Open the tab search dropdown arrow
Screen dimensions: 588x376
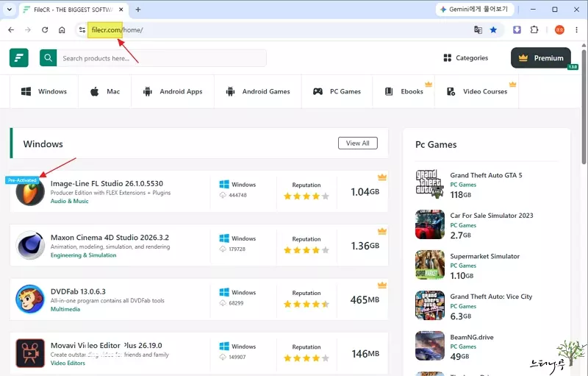10,10
